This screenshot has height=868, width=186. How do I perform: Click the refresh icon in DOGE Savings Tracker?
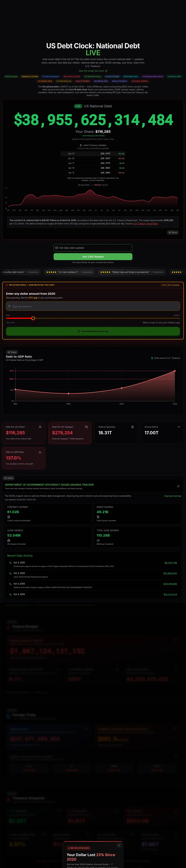pos(178,486)
